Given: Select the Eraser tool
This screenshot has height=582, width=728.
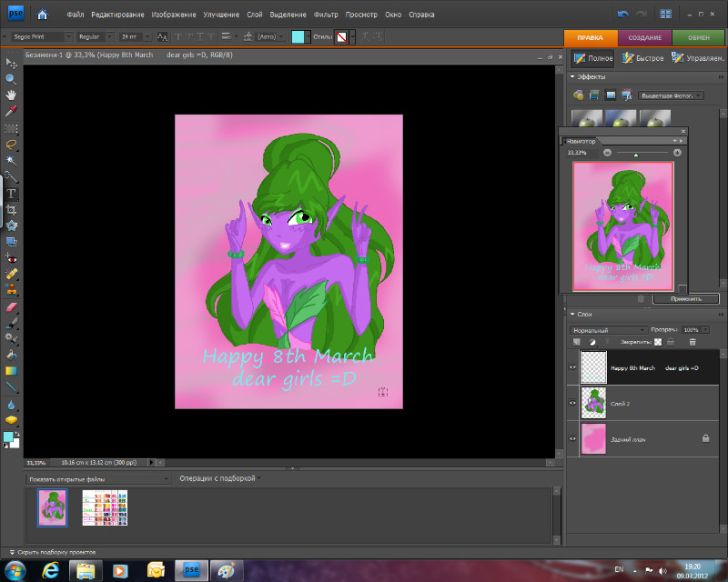Looking at the screenshot, I should click(12, 306).
